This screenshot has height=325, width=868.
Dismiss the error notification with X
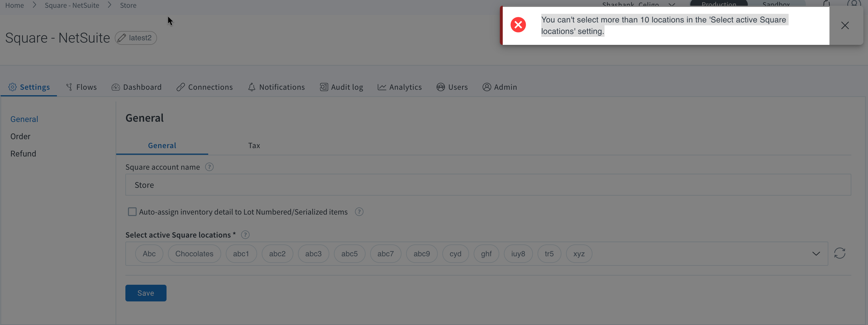(x=845, y=25)
